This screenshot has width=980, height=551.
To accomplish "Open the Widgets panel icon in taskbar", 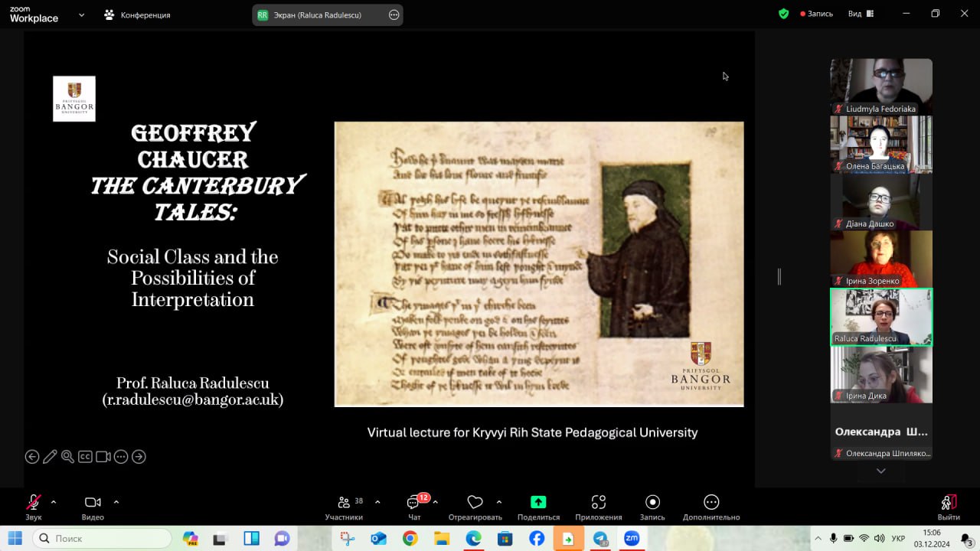I will (251, 539).
